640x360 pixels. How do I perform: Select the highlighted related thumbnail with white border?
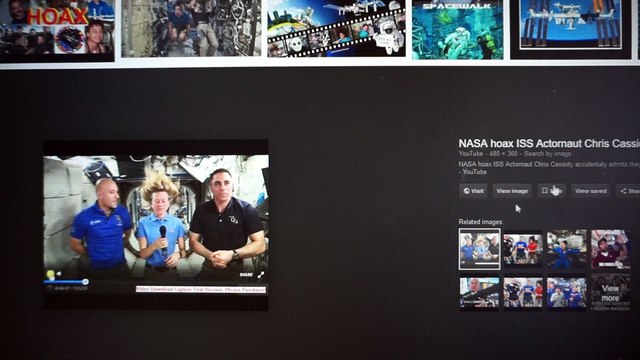coord(480,249)
